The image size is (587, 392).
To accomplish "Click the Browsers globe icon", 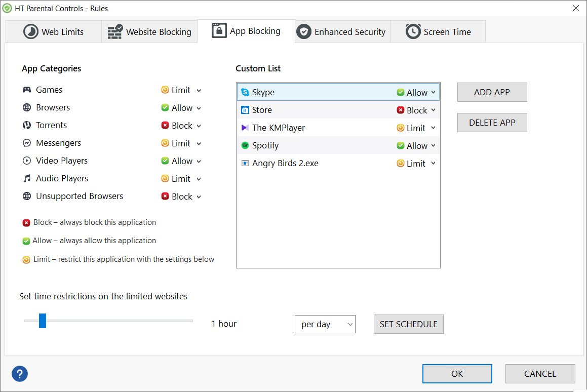I will point(27,107).
